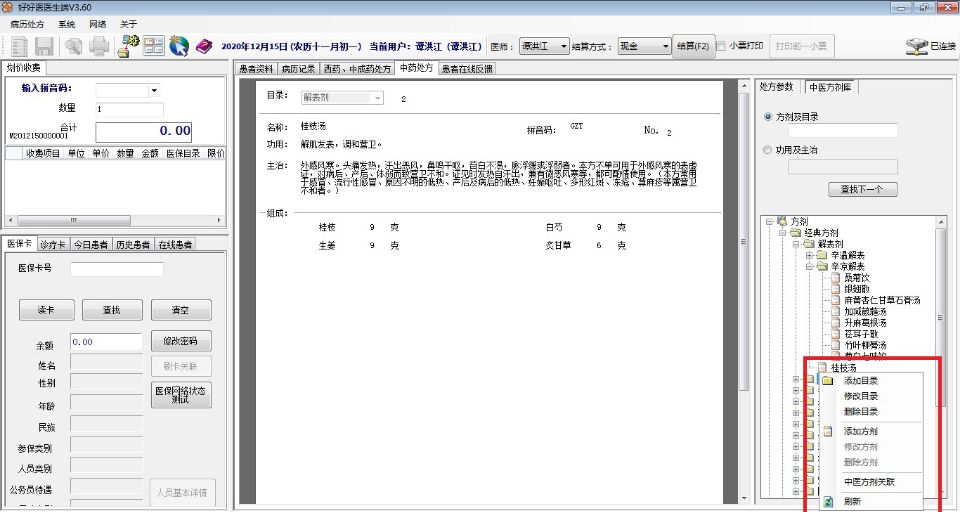This screenshot has height=512, width=960.
Task: Collapse the 方剂 root tree node
Action: pos(770,221)
